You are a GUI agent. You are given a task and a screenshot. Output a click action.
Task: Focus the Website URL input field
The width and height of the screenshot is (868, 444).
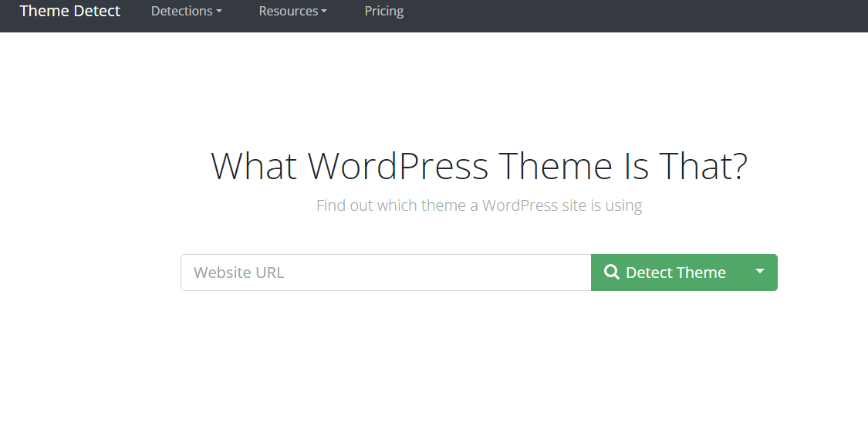point(386,273)
